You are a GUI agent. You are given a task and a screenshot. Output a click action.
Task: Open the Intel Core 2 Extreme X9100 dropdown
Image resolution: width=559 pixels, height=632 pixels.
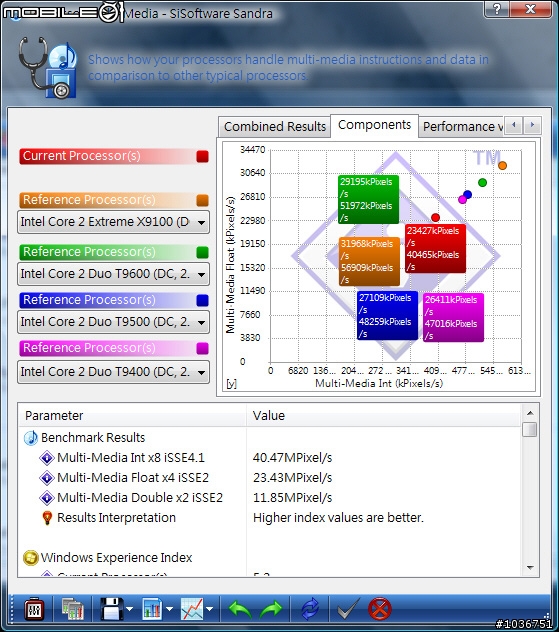pyautogui.click(x=113, y=222)
